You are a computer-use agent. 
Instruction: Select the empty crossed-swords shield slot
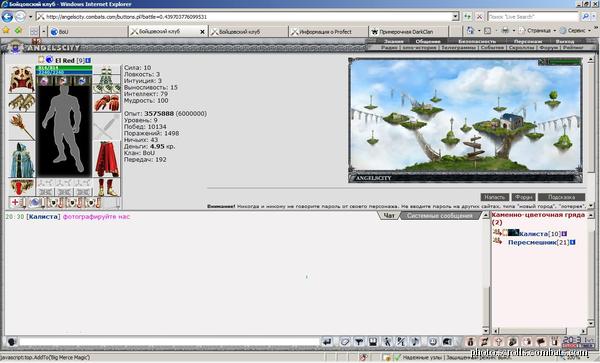pos(107,127)
